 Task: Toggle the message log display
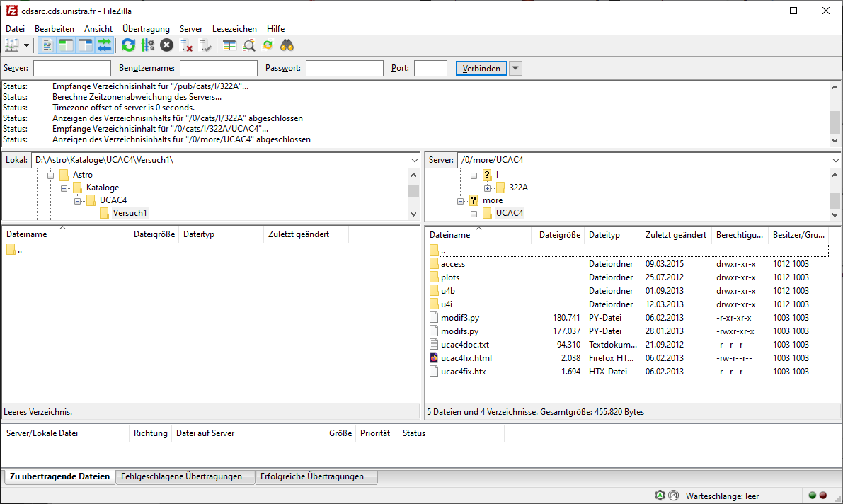(47, 46)
